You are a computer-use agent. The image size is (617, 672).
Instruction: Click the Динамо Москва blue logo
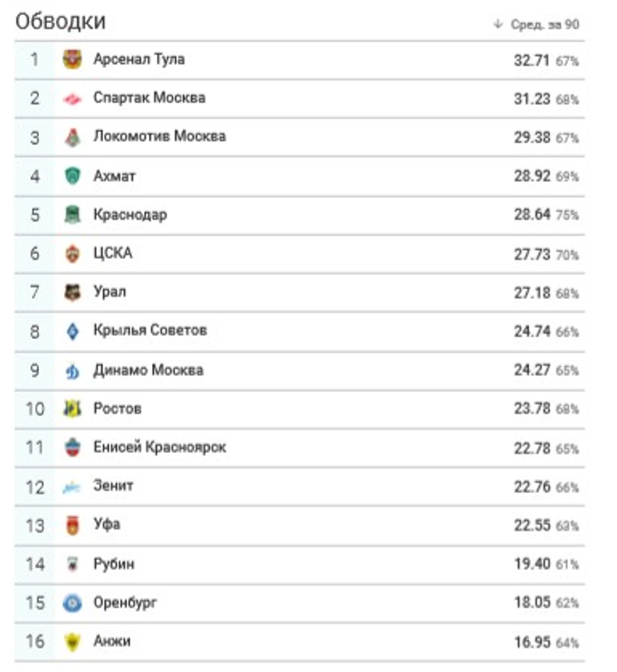(x=72, y=371)
